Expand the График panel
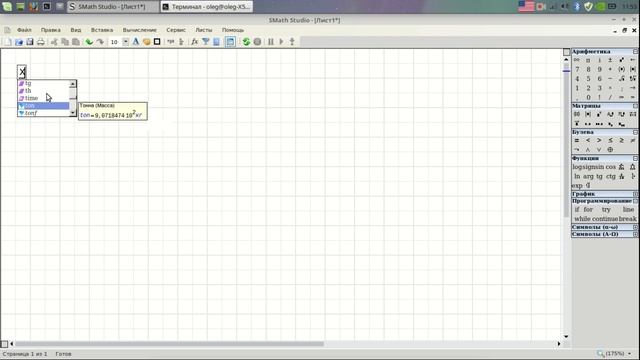Viewport: 640px width, 360px height. coord(636,194)
